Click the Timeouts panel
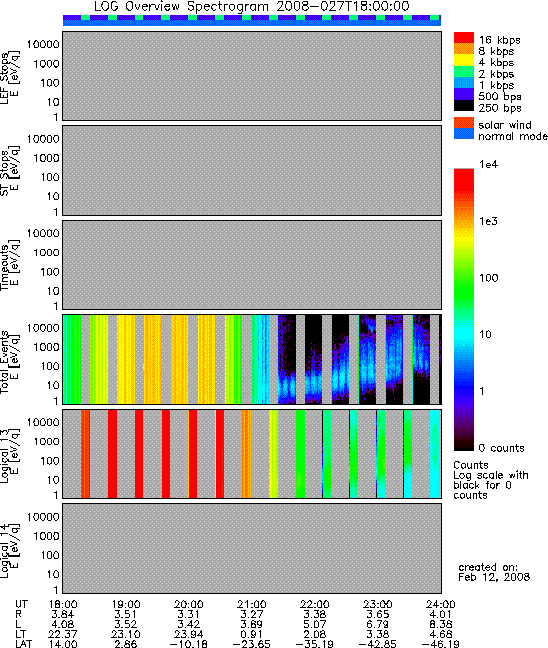Image resolution: width=548 pixels, height=648 pixels. click(252, 265)
